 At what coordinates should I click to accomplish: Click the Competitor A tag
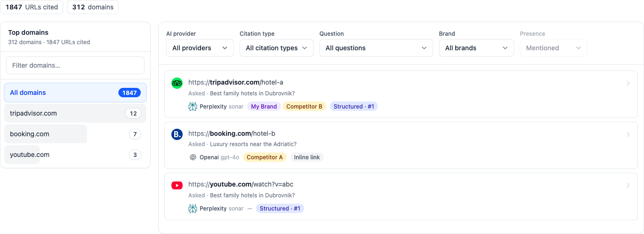[265, 157]
